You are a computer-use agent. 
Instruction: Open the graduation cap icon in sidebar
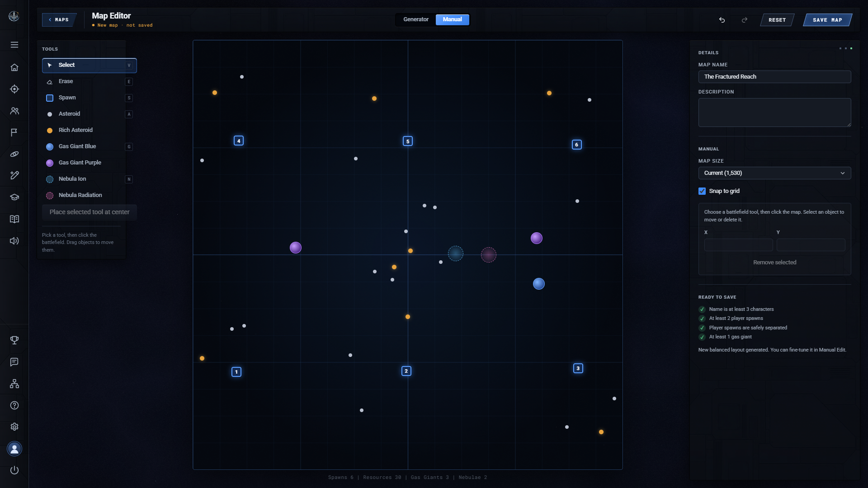14,197
